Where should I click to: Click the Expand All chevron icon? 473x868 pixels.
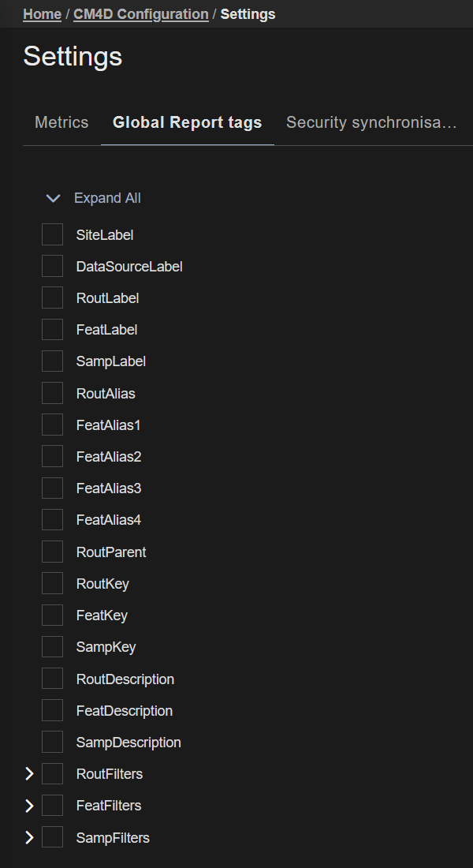(53, 198)
